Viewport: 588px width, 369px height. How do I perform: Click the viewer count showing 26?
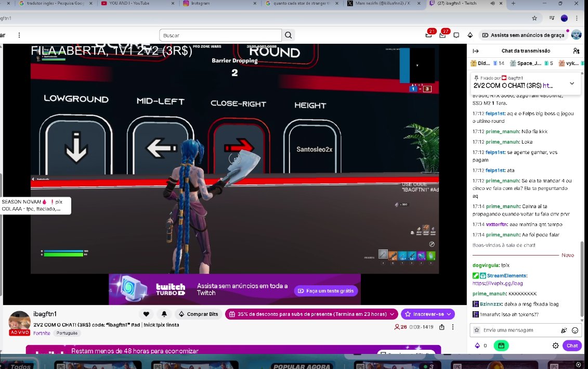pos(400,327)
